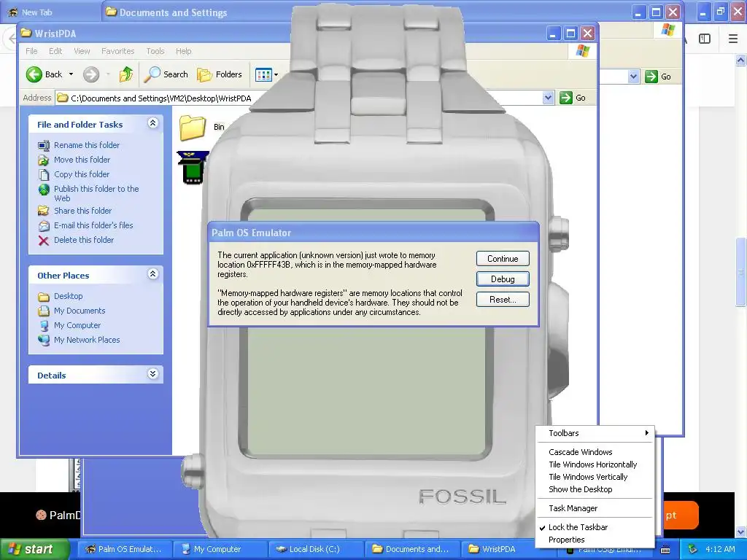Click the Back arrow icon in WristPDA window
The image size is (747, 560).
[34, 74]
